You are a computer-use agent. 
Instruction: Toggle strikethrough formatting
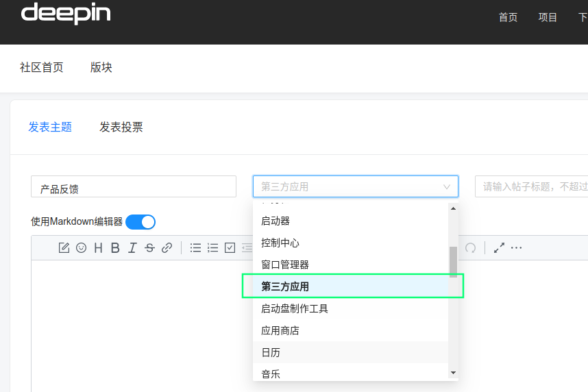click(149, 247)
